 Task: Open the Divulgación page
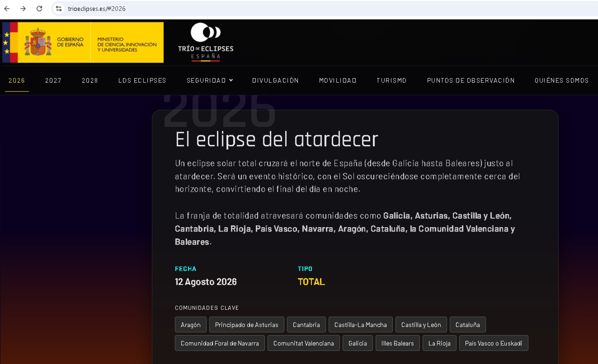tap(275, 81)
